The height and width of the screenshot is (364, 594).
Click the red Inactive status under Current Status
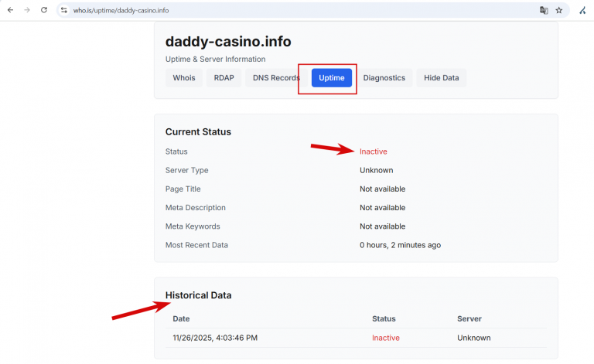(x=373, y=151)
